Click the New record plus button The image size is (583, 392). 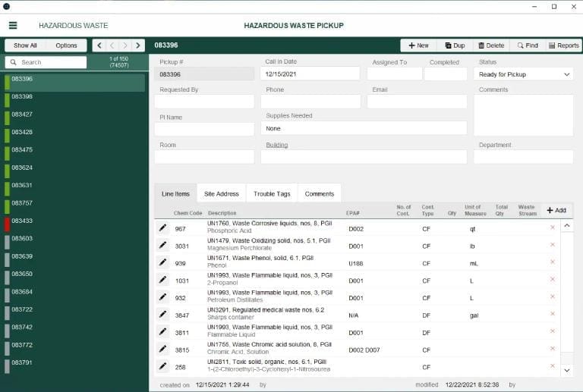(x=418, y=45)
